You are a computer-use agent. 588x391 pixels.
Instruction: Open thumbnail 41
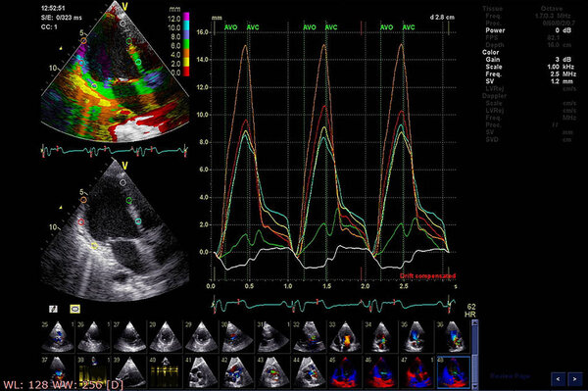point(201,371)
